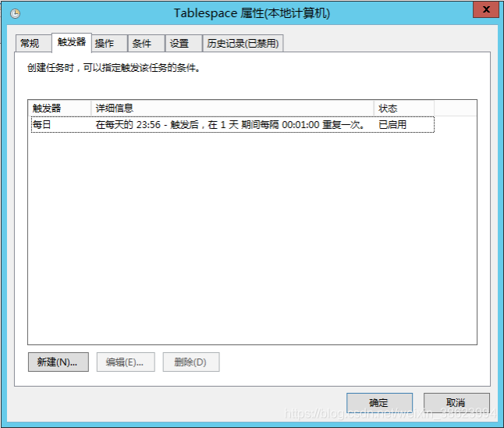The height and width of the screenshot is (428, 504).
Task: Click the clock icon in the title bar
Action: tap(15, 13)
